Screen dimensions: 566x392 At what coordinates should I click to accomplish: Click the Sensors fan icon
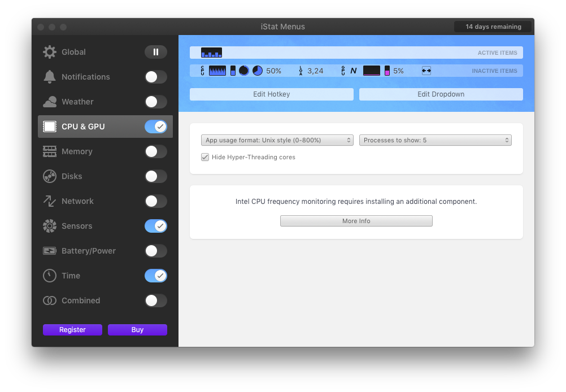[50, 226]
